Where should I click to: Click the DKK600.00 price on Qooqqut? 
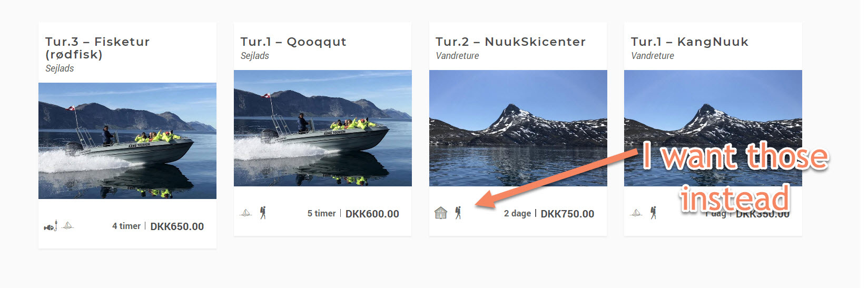click(x=372, y=214)
